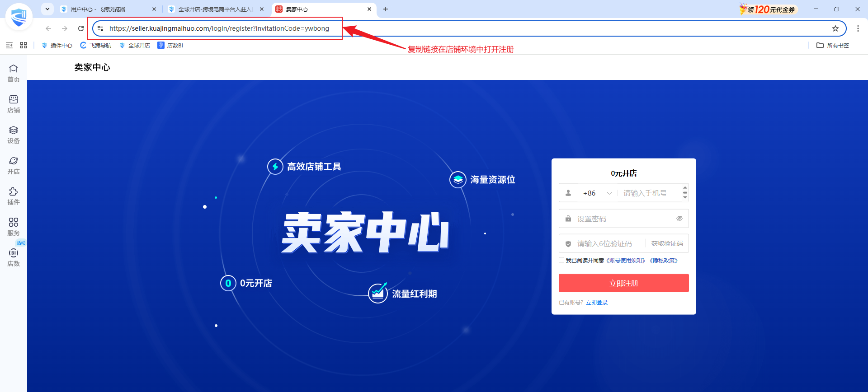Viewport: 868px width, 392px height.
Task: Go forward to the next page
Action: click(65, 28)
